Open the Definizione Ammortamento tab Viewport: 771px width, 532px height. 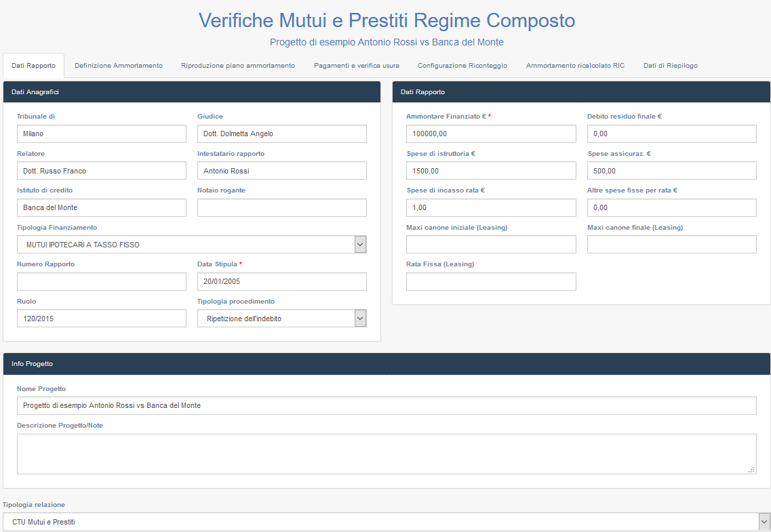119,65
